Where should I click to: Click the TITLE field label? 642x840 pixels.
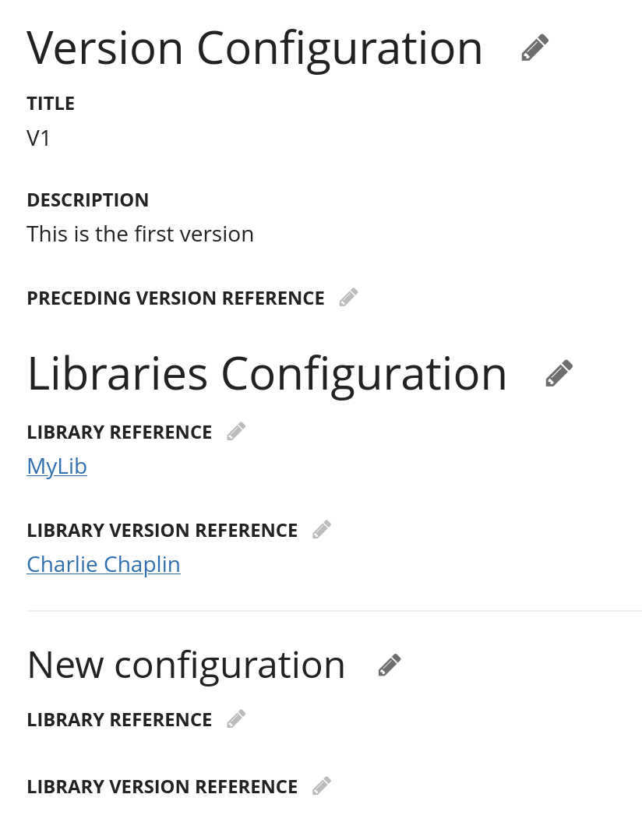tap(51, 104)
